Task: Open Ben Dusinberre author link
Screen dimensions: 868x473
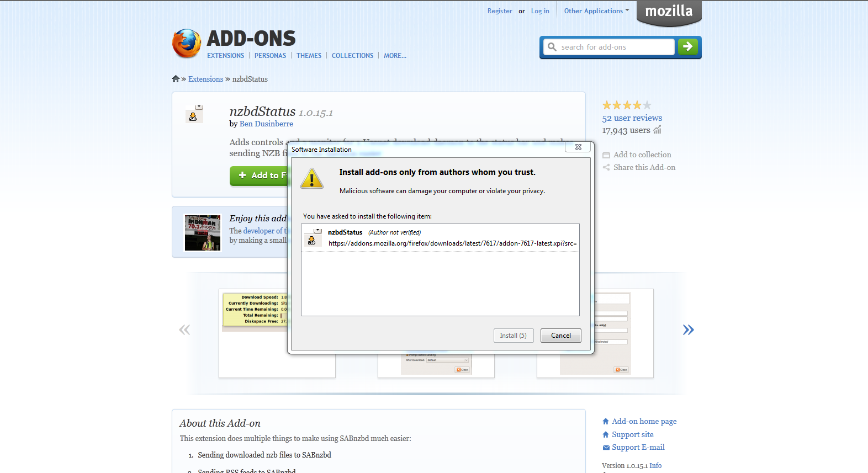Action: (x=266, y=124)
